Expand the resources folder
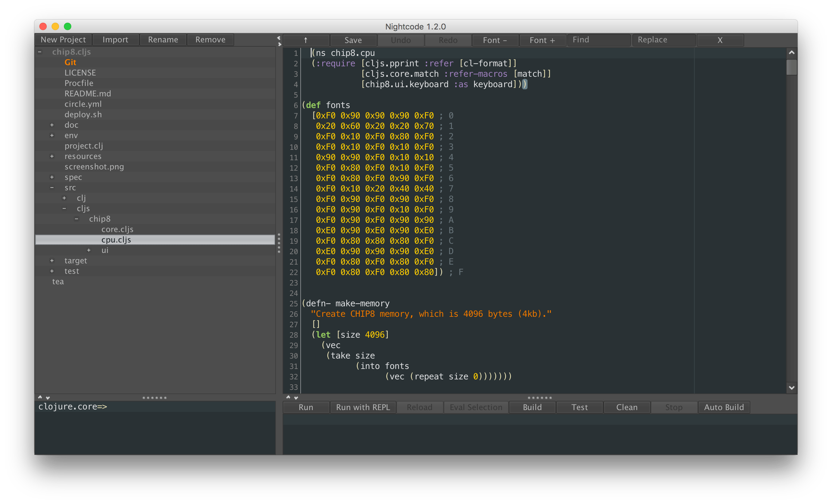Viewport: 832px width, 504px height. click(52, 157)
